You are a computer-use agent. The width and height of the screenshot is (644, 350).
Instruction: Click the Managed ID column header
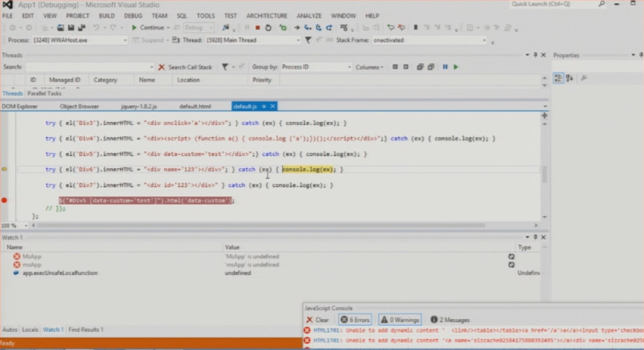(64, 80)
